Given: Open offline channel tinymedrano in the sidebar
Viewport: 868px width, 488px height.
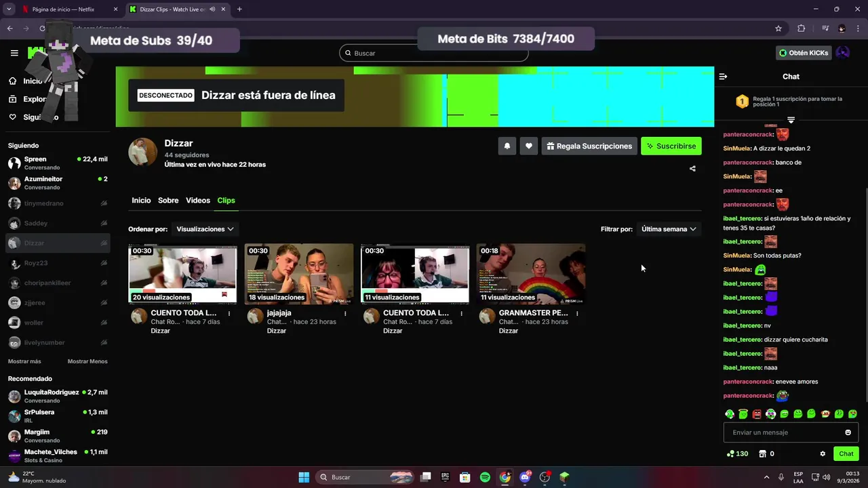Looking at the screenshot, I should 58,203.
